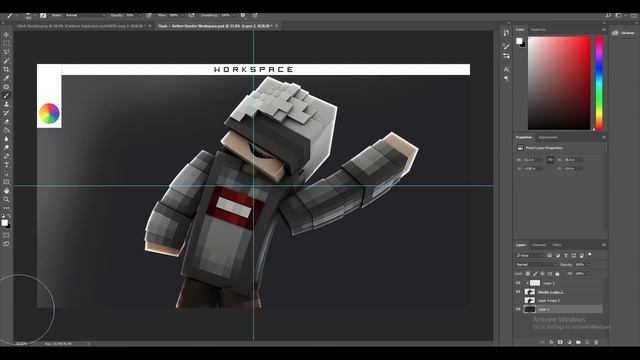Screen dimensions: 640x360
Task: Toggle visibility of top Layer 3
Action: (518, 283)
